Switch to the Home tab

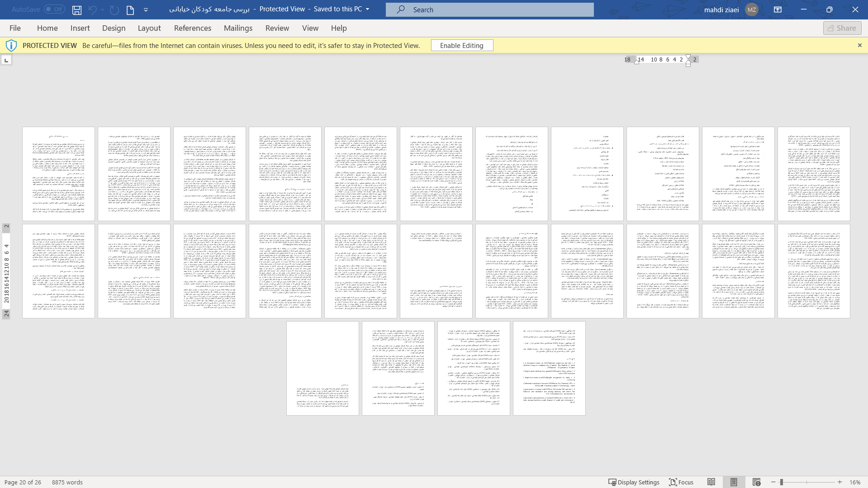click(x=47, y=28)
